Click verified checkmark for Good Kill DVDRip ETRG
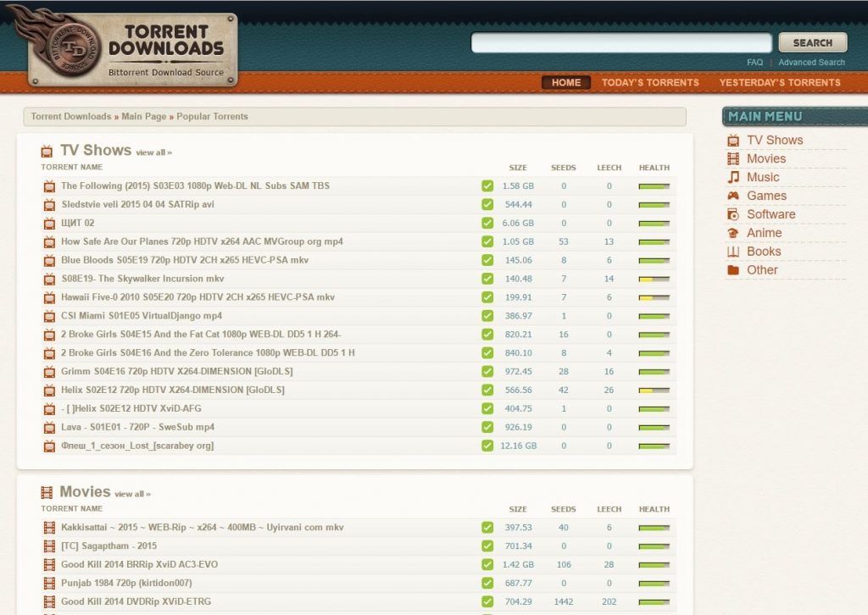This screenshot has height=615, width=868. point(487,601)
